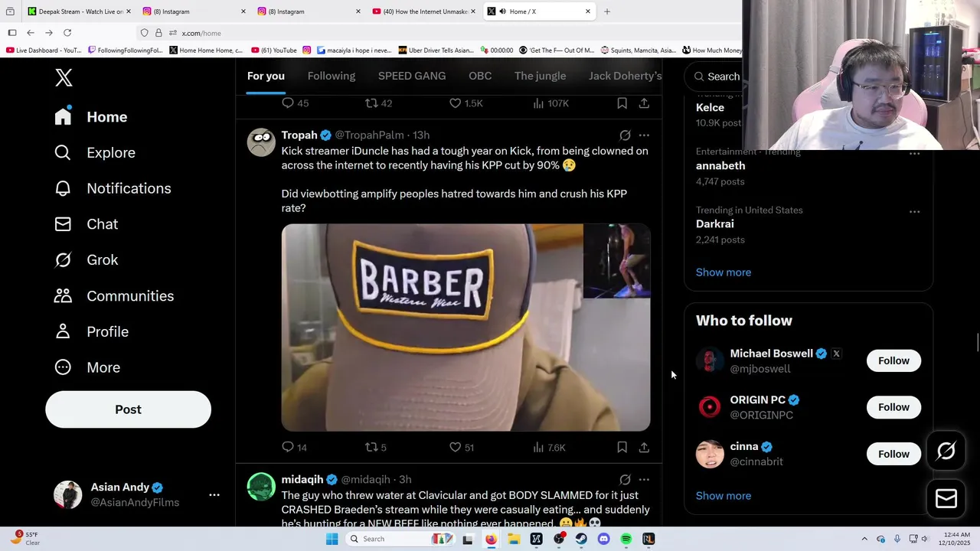Image resolution: width=980 pixels, height=551 pixels.
Task: Click Show more under Who to follow
Action: (x=724, y=496)
